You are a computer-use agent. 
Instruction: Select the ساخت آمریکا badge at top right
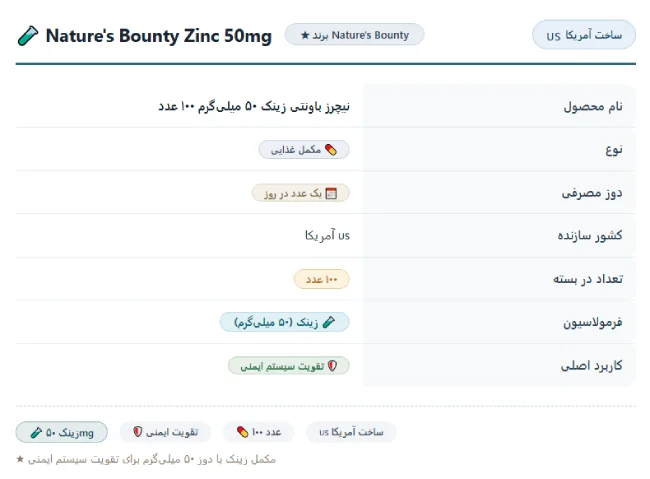[584, 35]
